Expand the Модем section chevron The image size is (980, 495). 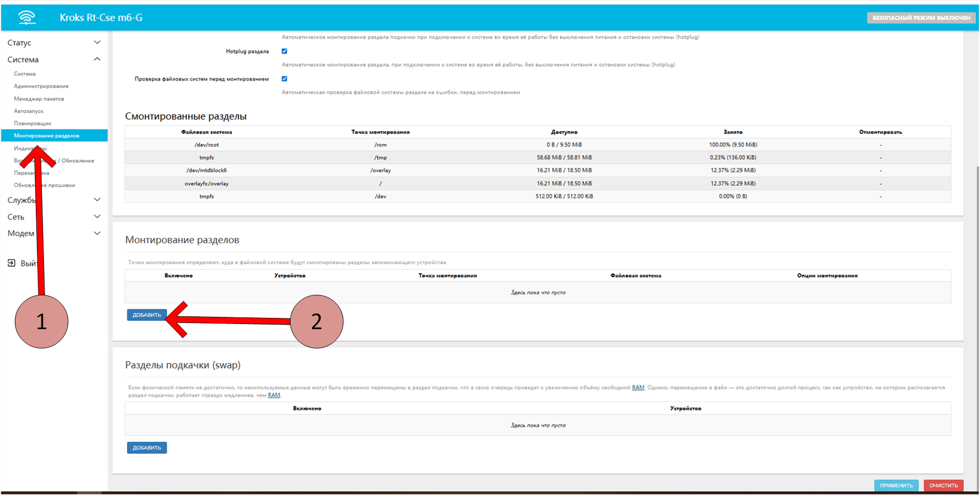(x=97, y=233)
